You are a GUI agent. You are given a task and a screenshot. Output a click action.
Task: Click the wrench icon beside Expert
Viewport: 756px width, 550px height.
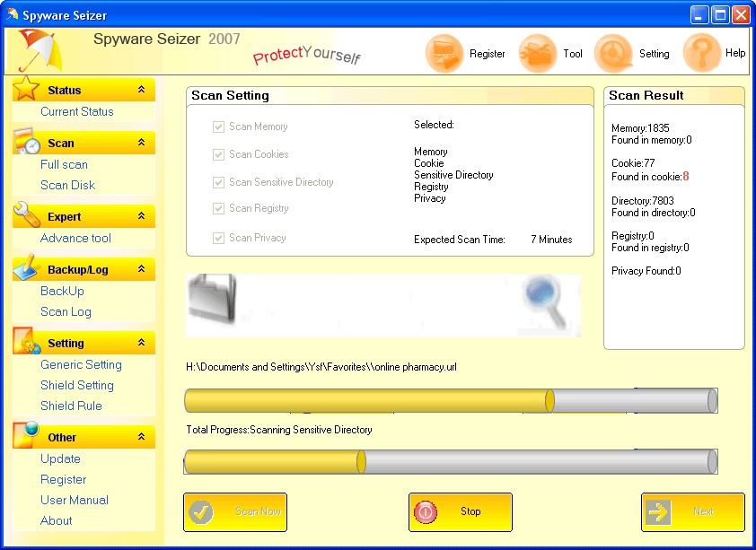point(26,215)
